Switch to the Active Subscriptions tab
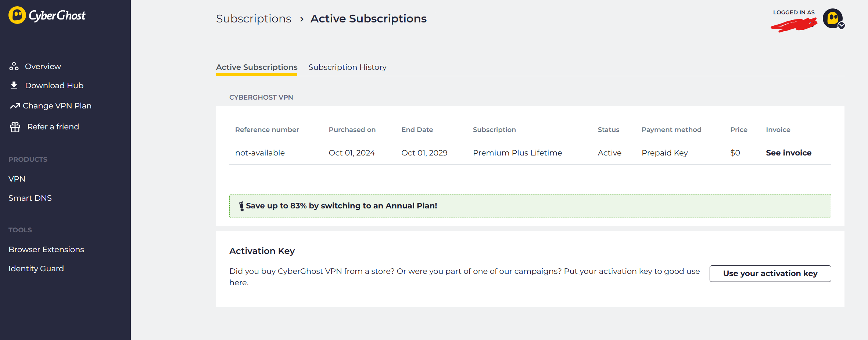868x340 pixels. point(257,67)
